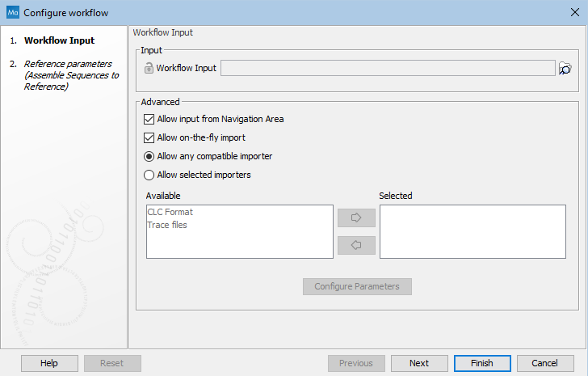Click the Finish button

click(x=481, y=363)
